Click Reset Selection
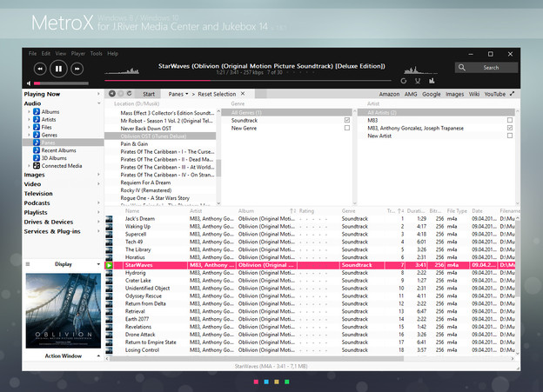 217,94
